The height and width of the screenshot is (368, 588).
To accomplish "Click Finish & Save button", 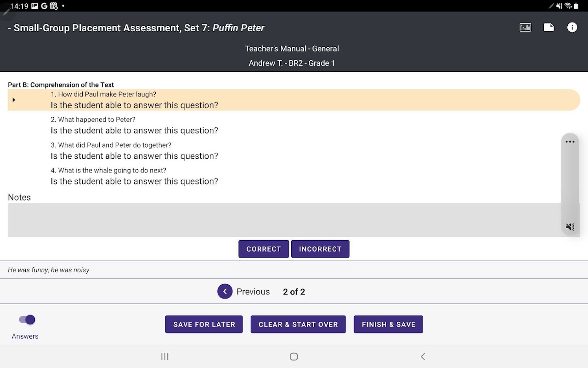I will click(x=388, y=324).
